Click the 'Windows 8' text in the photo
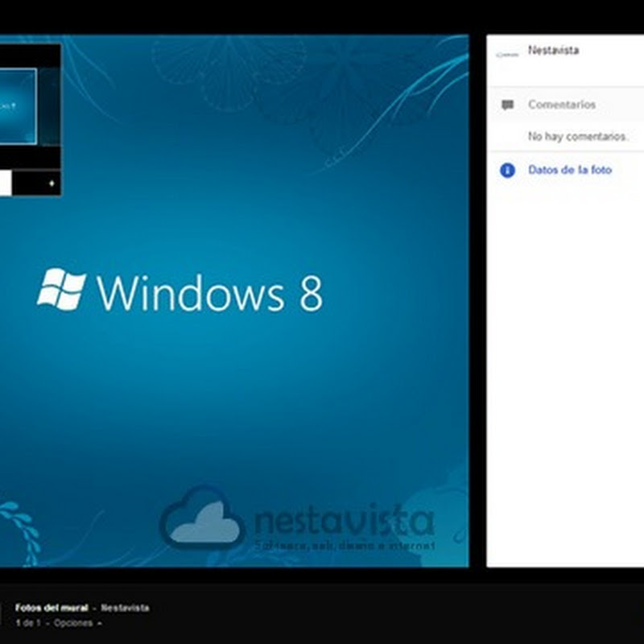Screen dimensions: 644x644 (x=209, y=292)
